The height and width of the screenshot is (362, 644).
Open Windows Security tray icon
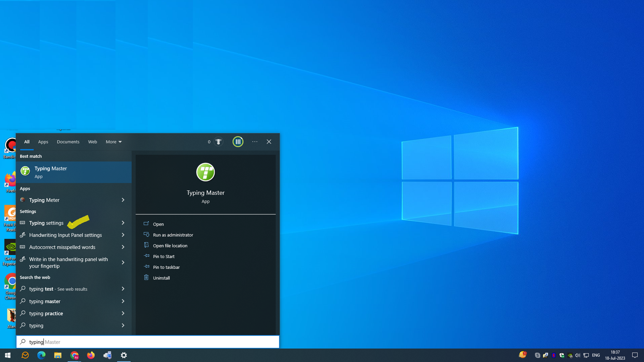(x=562, y=355)
